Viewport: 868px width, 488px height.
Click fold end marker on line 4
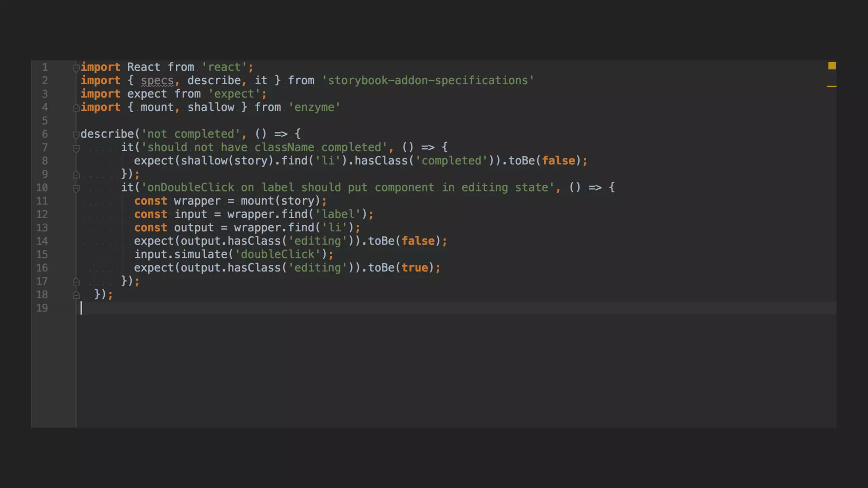point(76,108)
